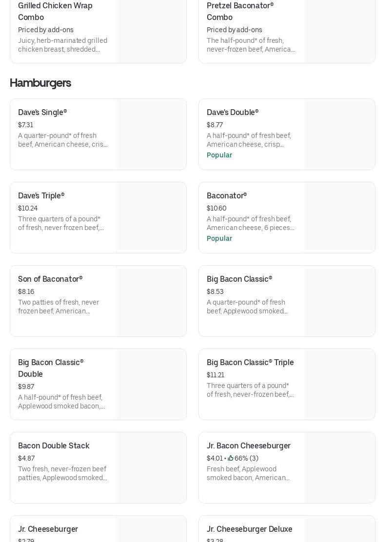Open the Son of Baconator image thumbnail
The height and width of the screenshot is (542, 392).
(x=151, y=301)
